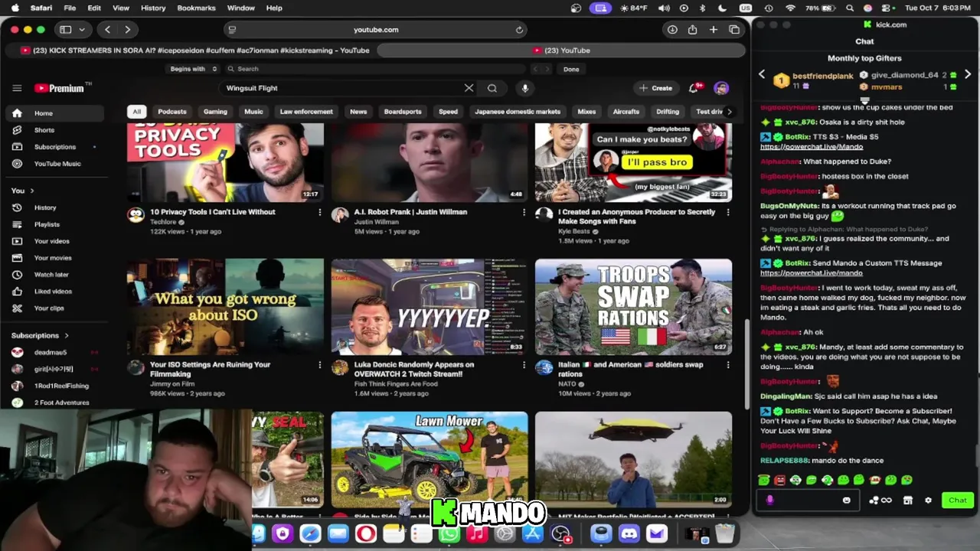Viewport: 980px width, 551px height.
Task: Reload the page in Safari's address bar
Action: click(x=519, y=30)
